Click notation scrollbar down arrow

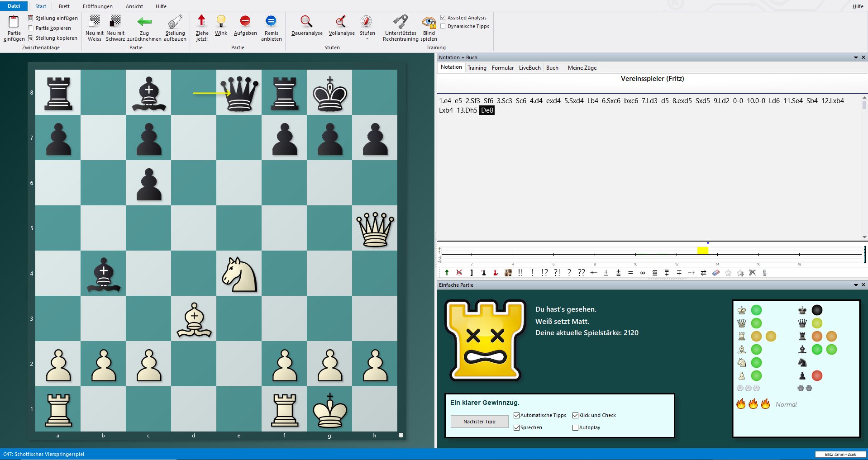pos(864,237)
